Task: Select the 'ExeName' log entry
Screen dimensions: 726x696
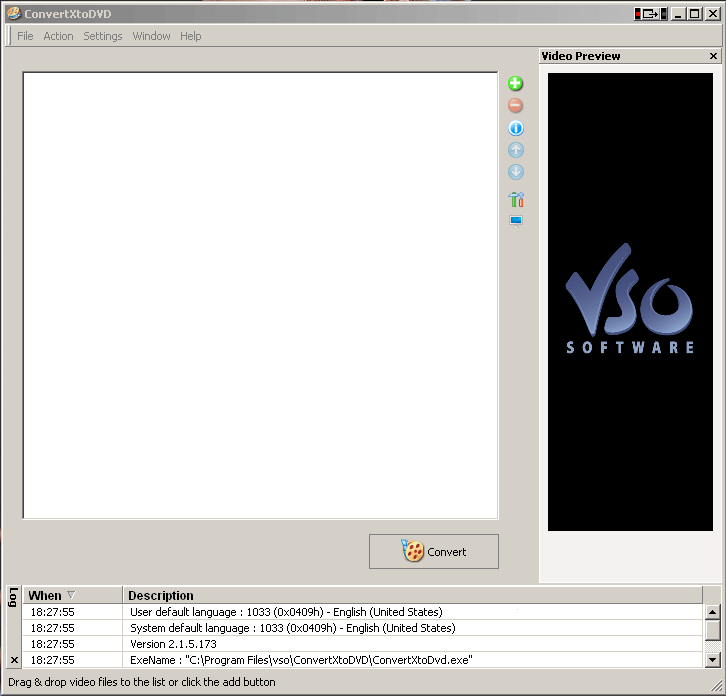Action: [x=363, y=660]
